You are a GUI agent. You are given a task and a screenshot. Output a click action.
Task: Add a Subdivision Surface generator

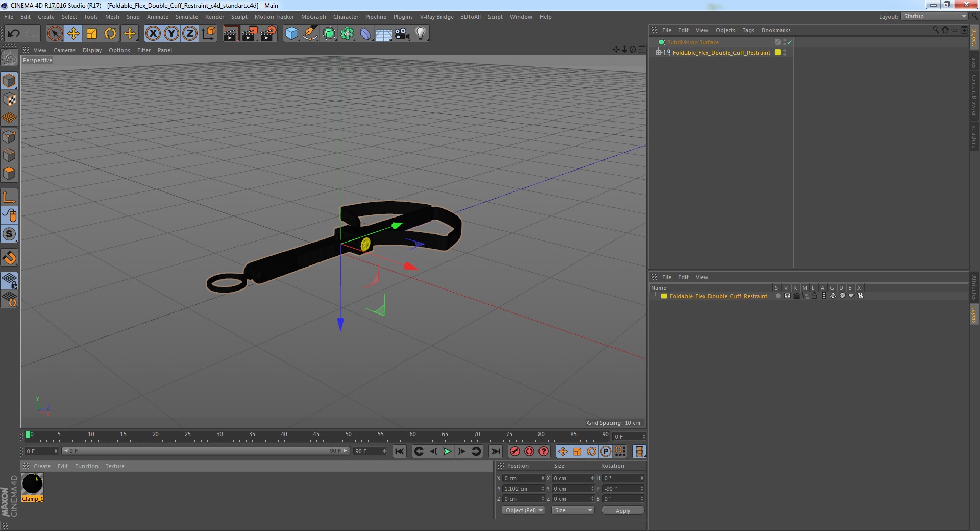[x=329, y=34]
